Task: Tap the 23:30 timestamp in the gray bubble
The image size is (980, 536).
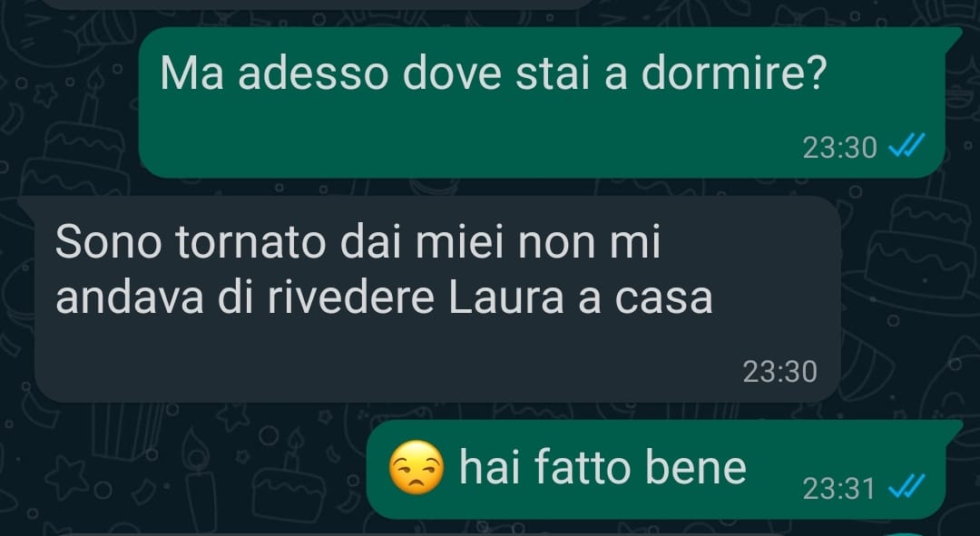Action: pos(780,372)
